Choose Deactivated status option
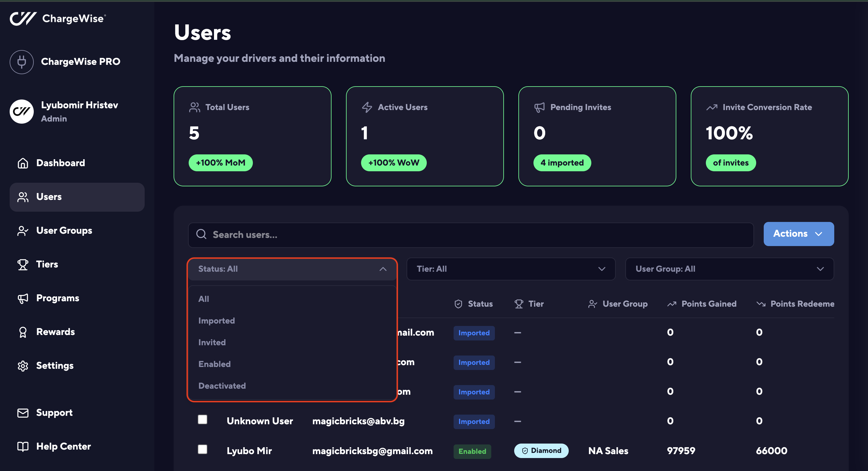 (222, 386)
